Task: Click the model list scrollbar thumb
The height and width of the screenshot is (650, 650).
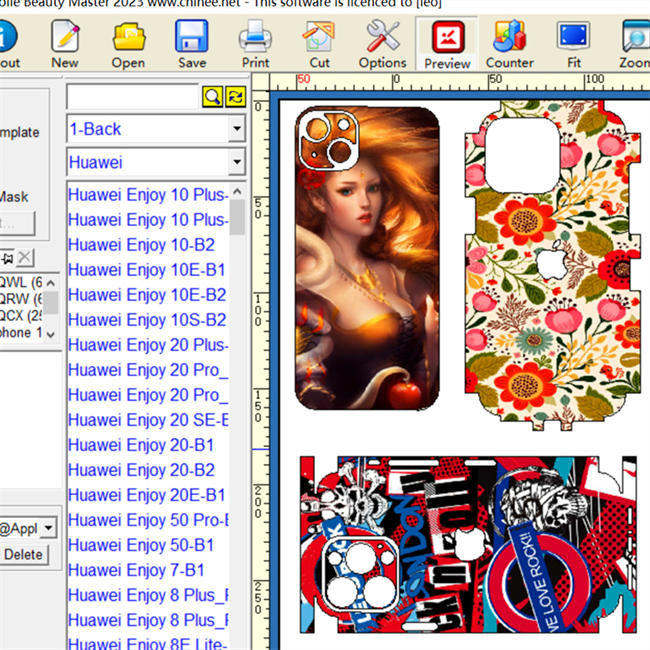Action: 237,217
